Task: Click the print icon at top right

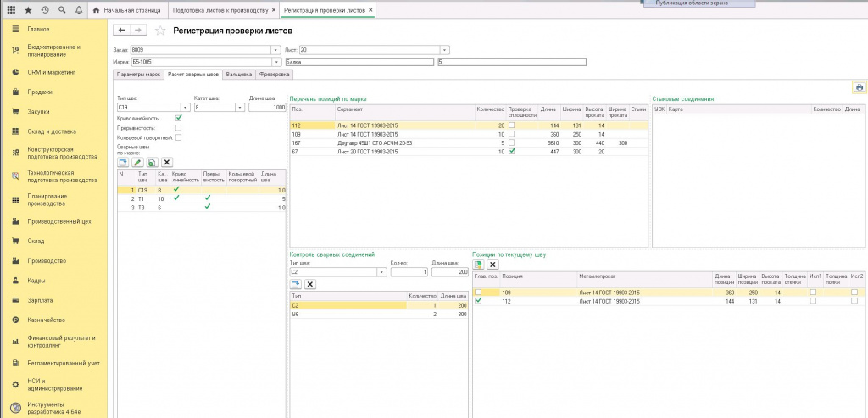Action: [860, 87]
